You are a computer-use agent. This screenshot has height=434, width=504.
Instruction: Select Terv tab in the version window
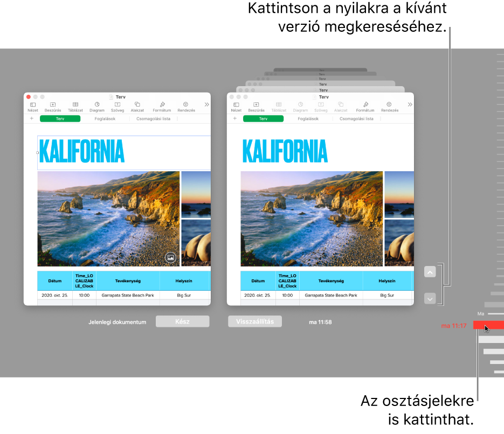[x=263, y=119]
